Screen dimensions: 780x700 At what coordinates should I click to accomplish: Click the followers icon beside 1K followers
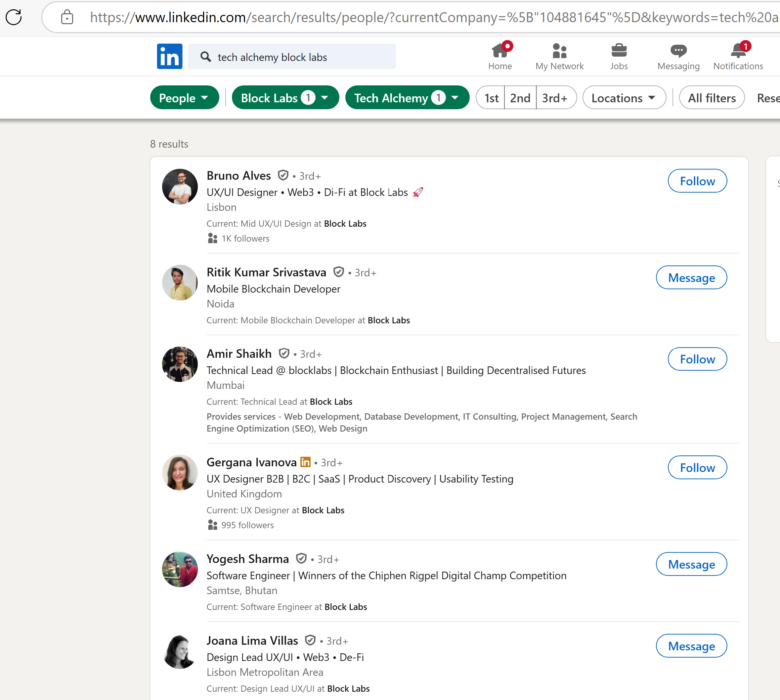[x=212, y=238]
